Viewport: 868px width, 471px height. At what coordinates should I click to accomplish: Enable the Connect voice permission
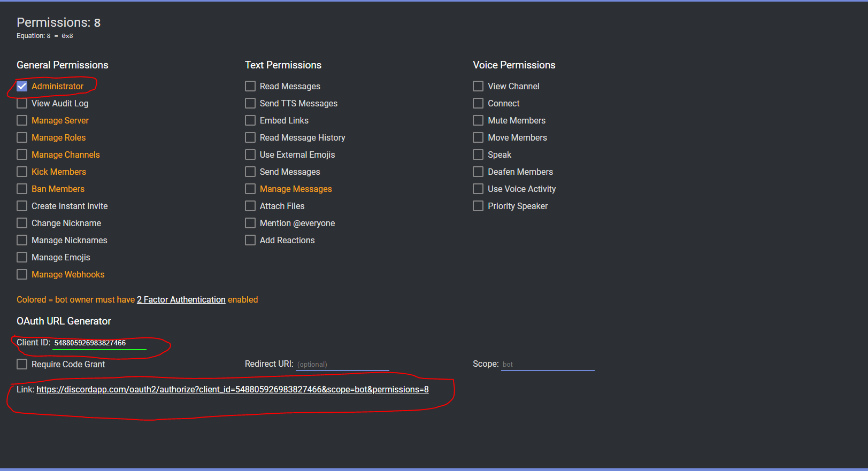[x=478, y=103]
